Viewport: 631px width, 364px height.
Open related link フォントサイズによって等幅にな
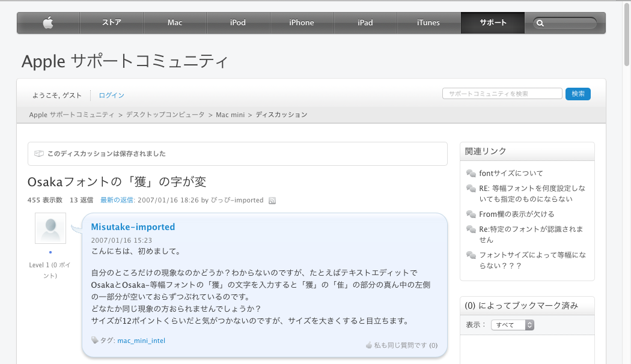click(x=532, y=260)
